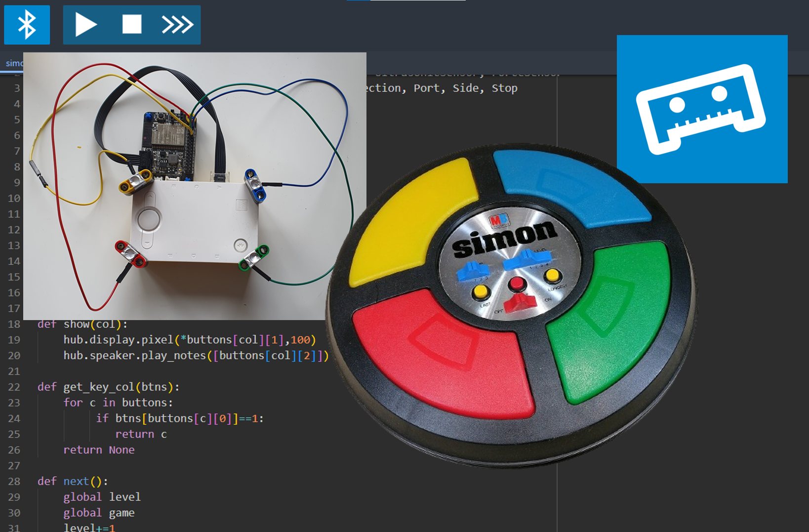Screen dimensions: 809x532
Task: Place cursor on 'def get_key_col(btns):'
Action: tap(109, 387)
